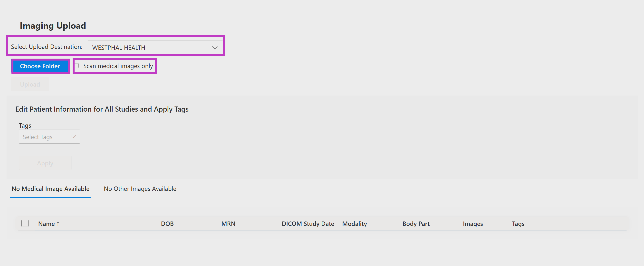Screen dimensions: 644x266
Task: Expand the Select Tags dropdown
Action: [49, 137]
